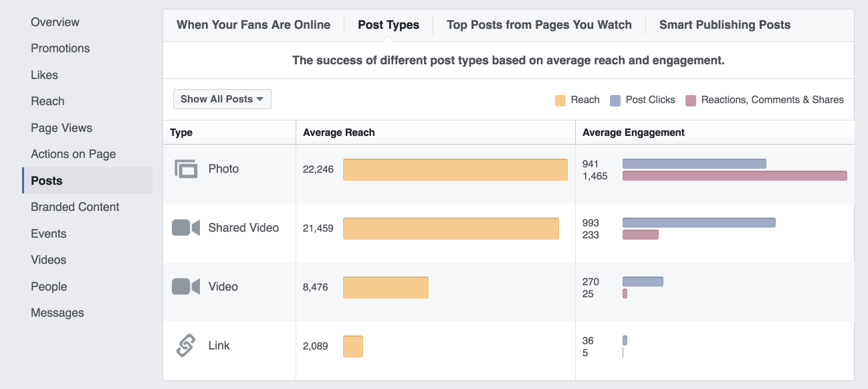Click the 2,089 reach value

coord(316,346)
